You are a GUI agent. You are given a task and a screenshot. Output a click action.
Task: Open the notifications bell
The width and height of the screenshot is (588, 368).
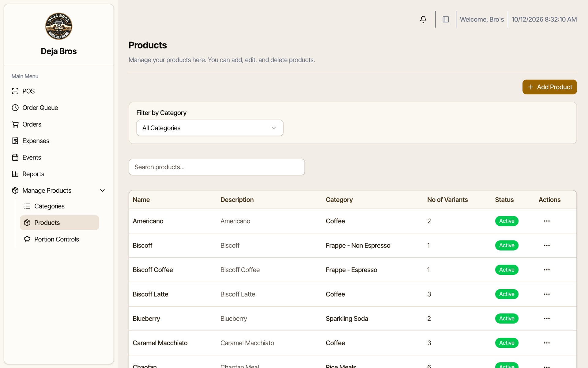[x=423, y=19]
